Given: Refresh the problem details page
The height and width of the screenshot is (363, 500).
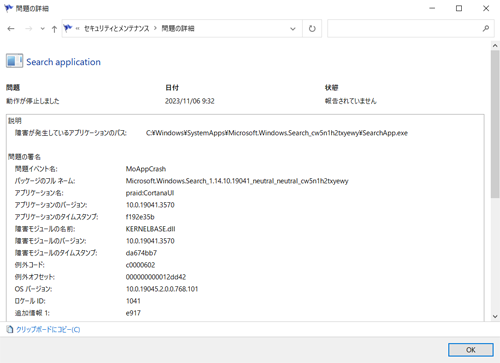Looking at the screenshot, I should 312,29.
